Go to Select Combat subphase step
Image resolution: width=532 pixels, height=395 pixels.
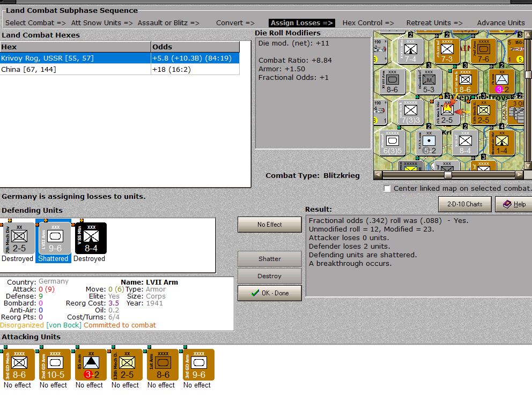(35, 23)
